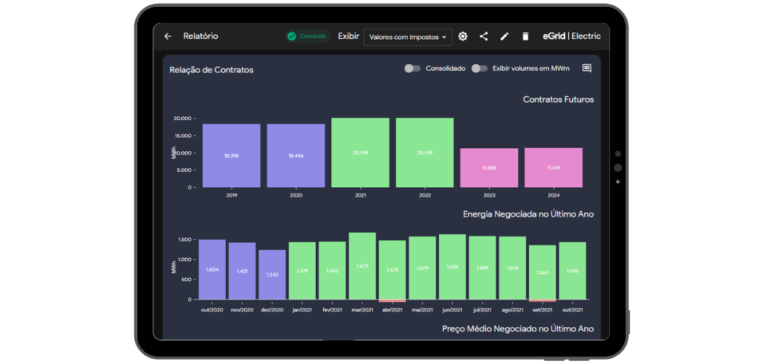This screenshot has height=364, width=768.
Task: Click the mar/2021 bar with 1.673
Action: pyautogui.click(x=362, y=266)
